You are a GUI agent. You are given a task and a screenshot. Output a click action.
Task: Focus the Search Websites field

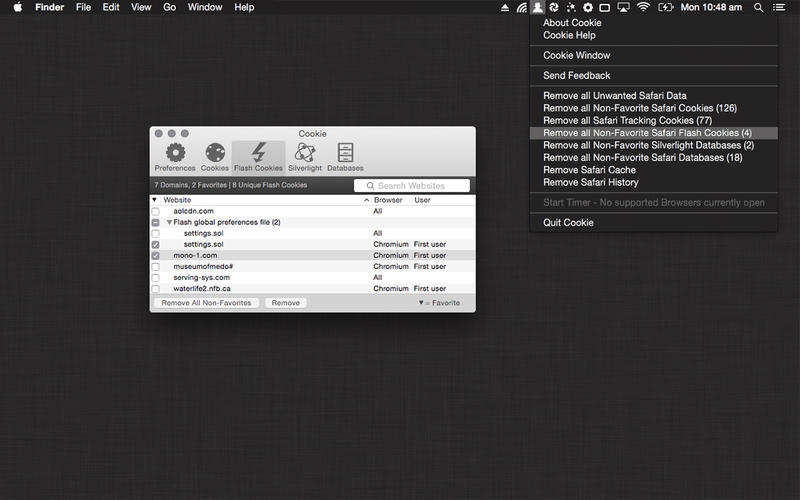point(412,186)
